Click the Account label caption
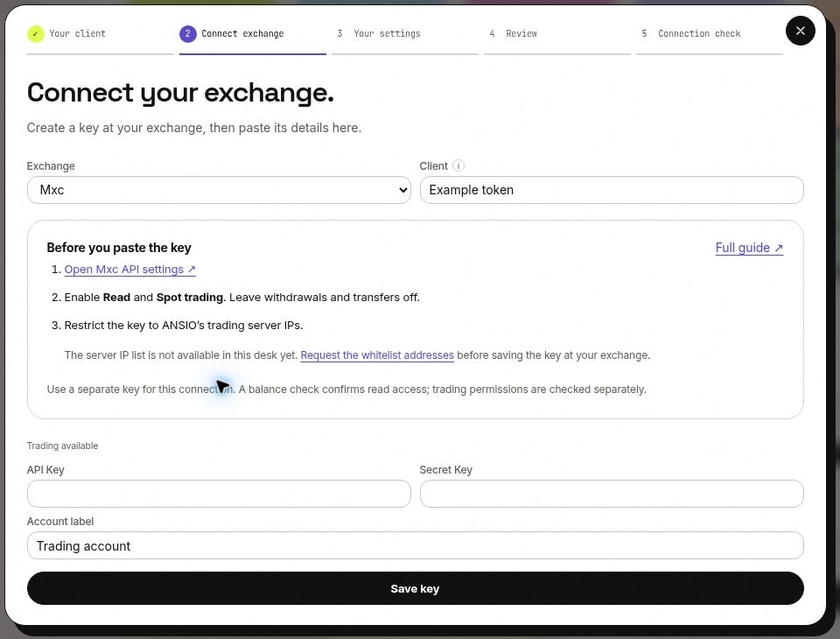Screen dimensions: 840x639 [x=60, y=521]
